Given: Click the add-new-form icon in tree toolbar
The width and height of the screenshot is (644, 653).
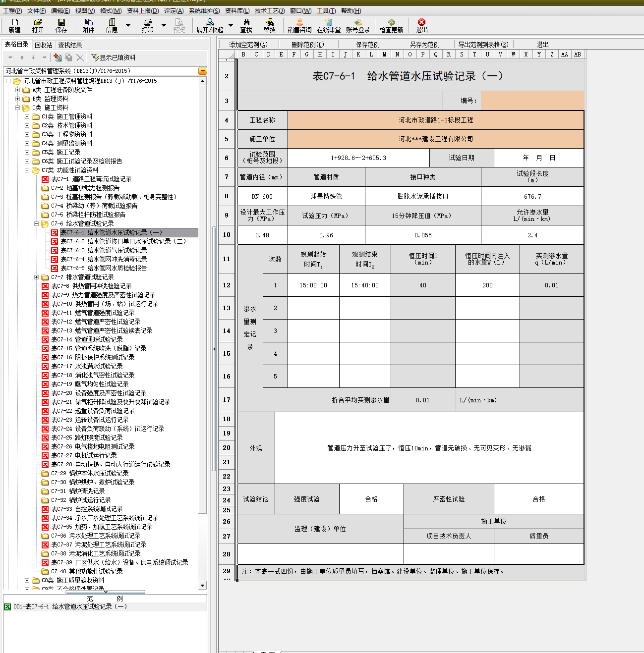Looking at the screenshot, I should click(x=58, y=57).
